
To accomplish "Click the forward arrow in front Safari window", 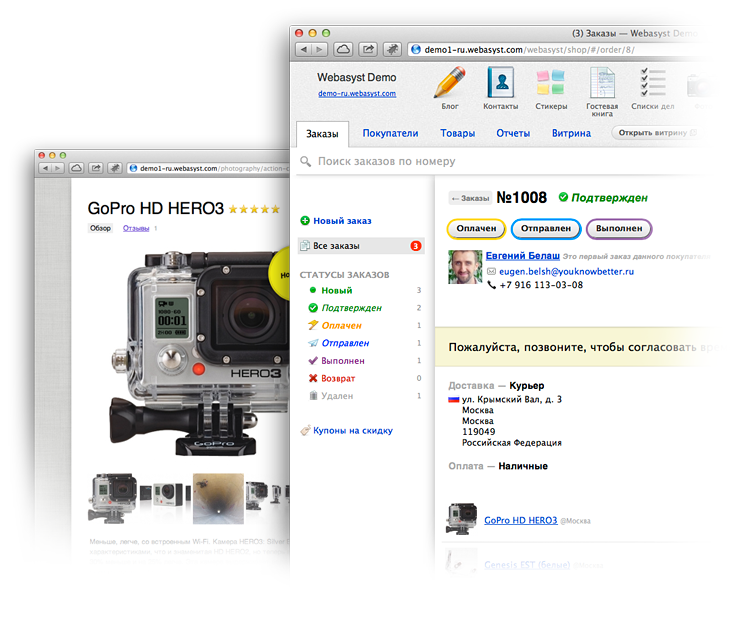I will (x=319, y=49).
